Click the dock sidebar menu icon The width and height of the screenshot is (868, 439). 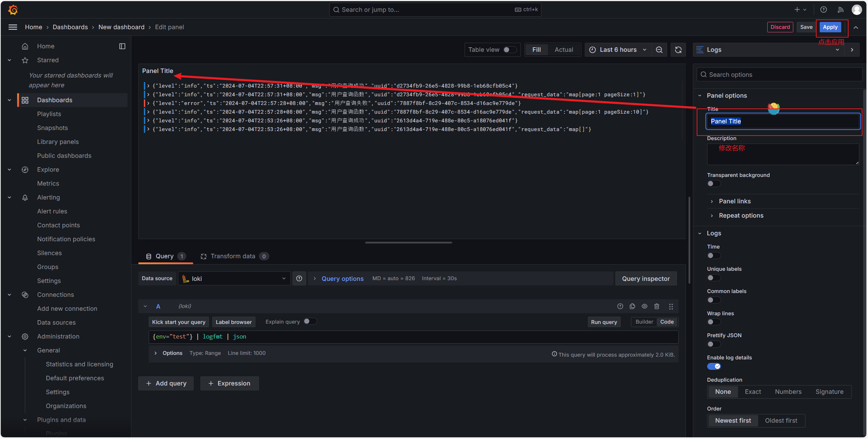(122, 46)
